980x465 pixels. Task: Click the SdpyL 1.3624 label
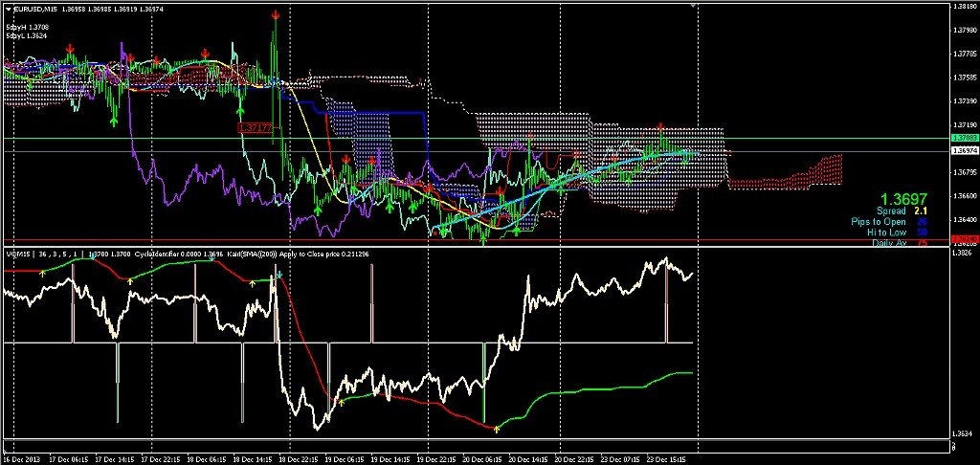(x=28, y=36)
